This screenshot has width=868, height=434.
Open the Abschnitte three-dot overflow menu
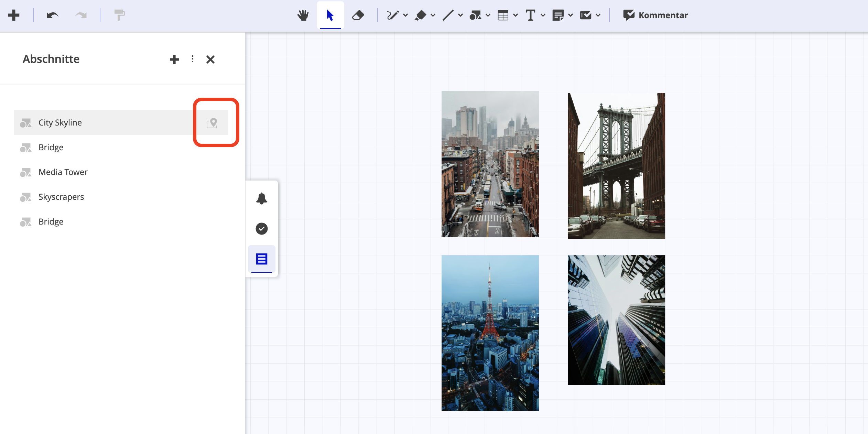point(192,59)
